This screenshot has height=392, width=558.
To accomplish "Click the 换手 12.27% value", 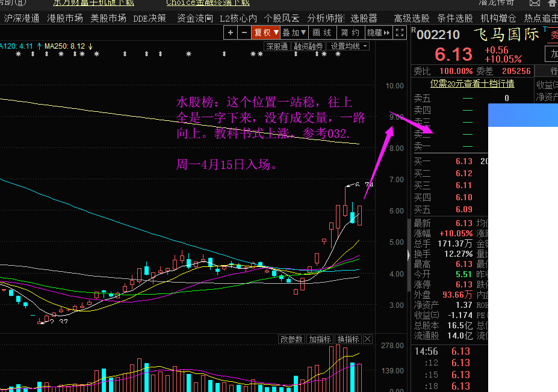I will (458, 254).
